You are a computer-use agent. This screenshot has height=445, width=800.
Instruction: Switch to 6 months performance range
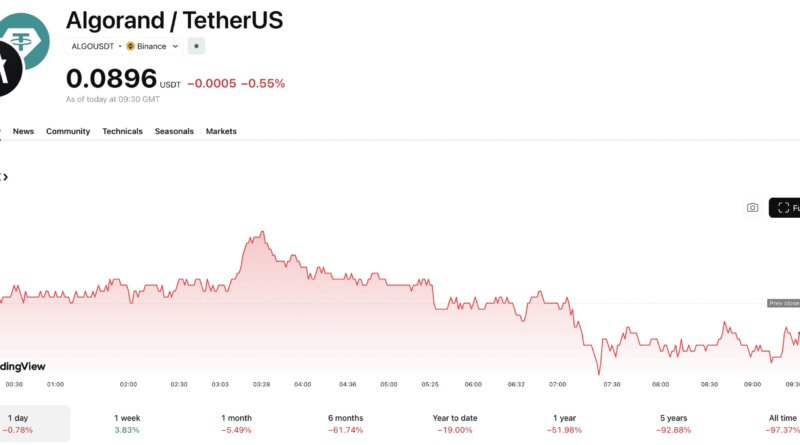[x=344, y=423]
